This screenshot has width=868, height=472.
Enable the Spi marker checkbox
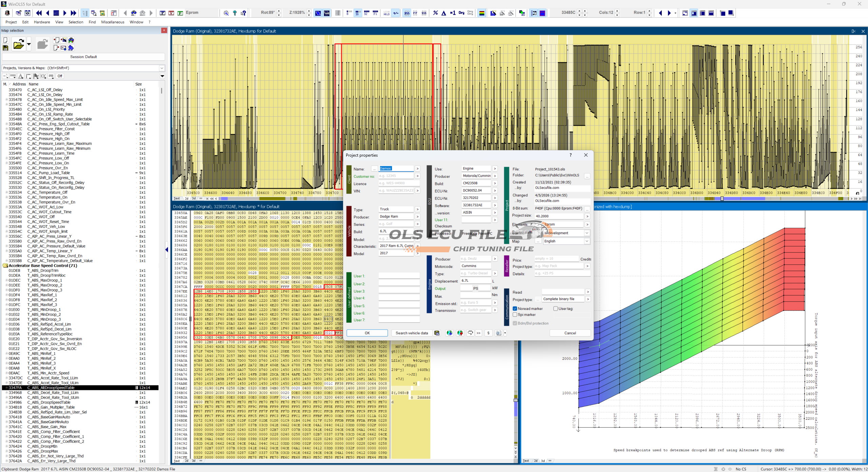tap(515, 315)
